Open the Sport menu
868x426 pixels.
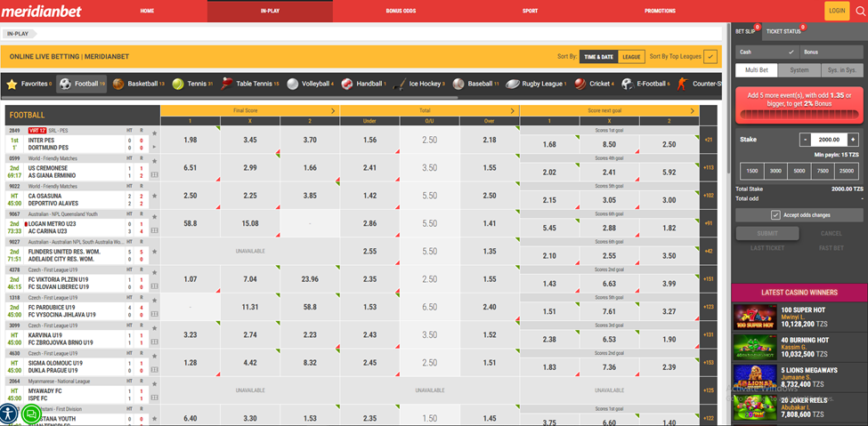530,11
